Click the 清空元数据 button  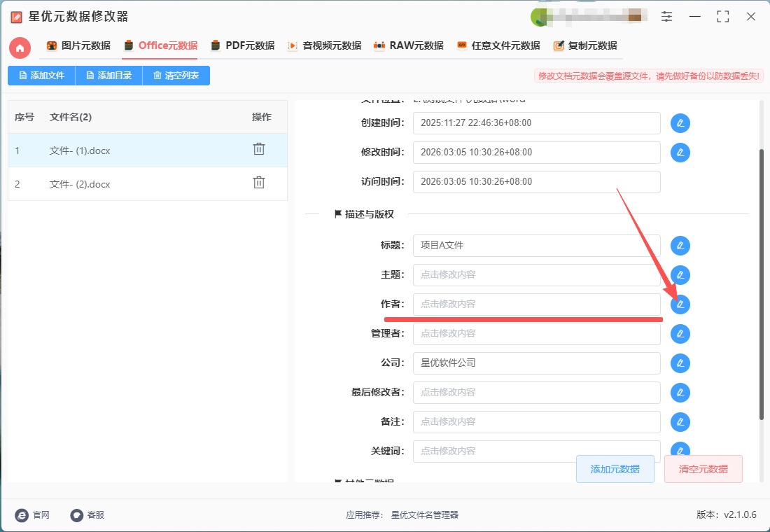(703, 469)
